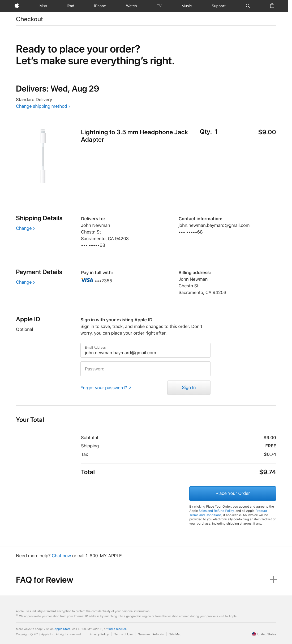
Task: Click the Sign In button
Action: [x=189, y=387]
